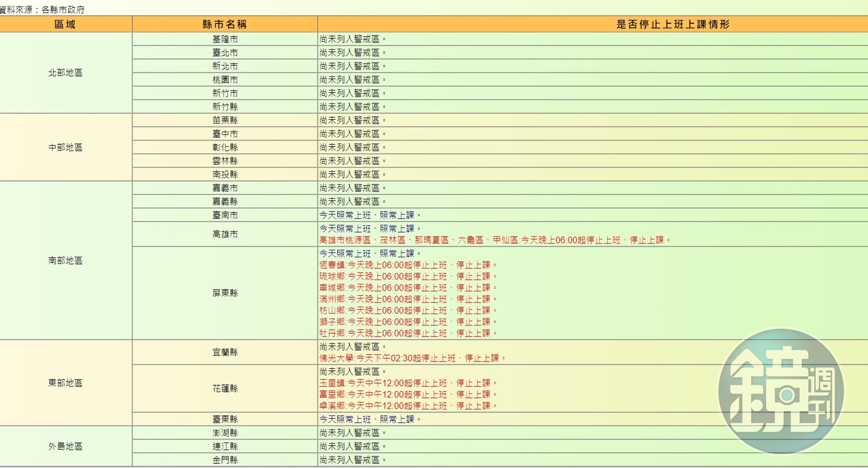
Task: Click the 卓溪鄉 closure notice line
Action: point(408,406)
